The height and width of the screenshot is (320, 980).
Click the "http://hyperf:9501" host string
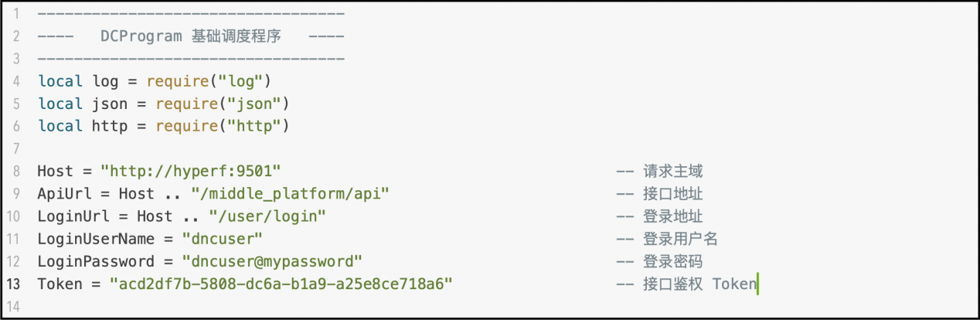click(x=197, y=172)
